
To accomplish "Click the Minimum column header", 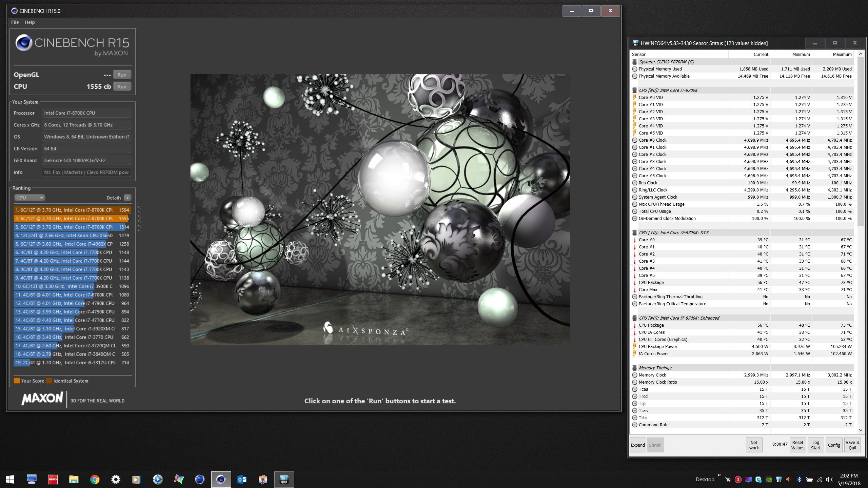I will pos(791,54).
